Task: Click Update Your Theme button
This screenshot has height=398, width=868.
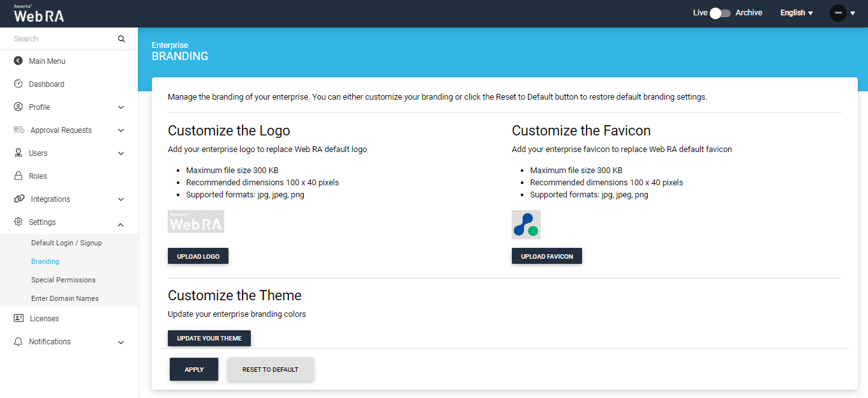Action: click(209, 338)
